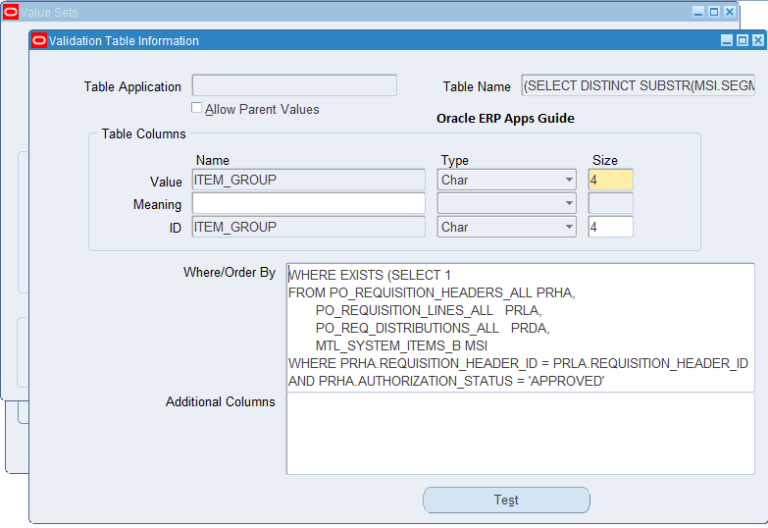This screenshot has width=768, height=528.
Task: Minimize the Value Sets window
Action: click(x=699, y=12)
